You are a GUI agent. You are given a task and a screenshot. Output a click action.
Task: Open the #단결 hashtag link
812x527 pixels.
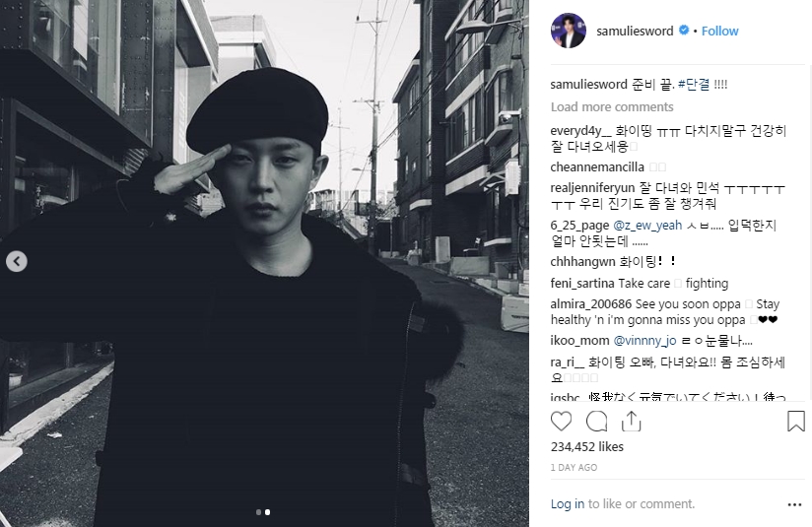point(694,85)
